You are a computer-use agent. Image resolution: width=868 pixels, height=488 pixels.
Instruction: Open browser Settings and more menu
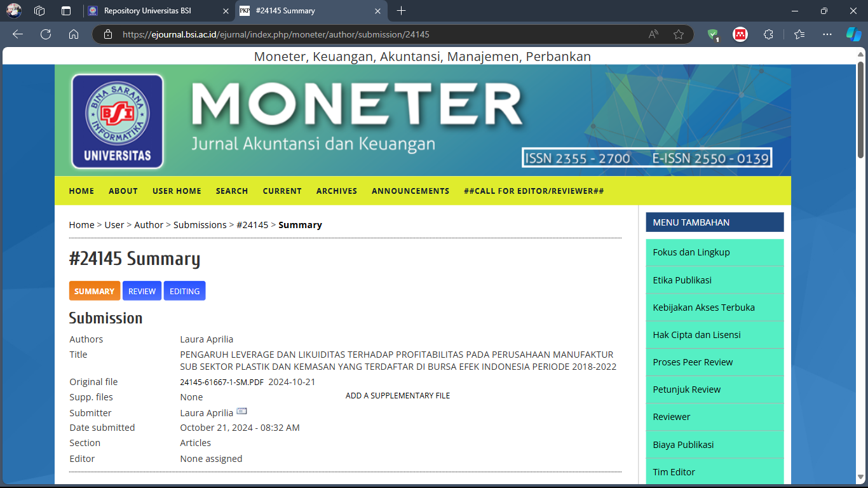point(827,34)
